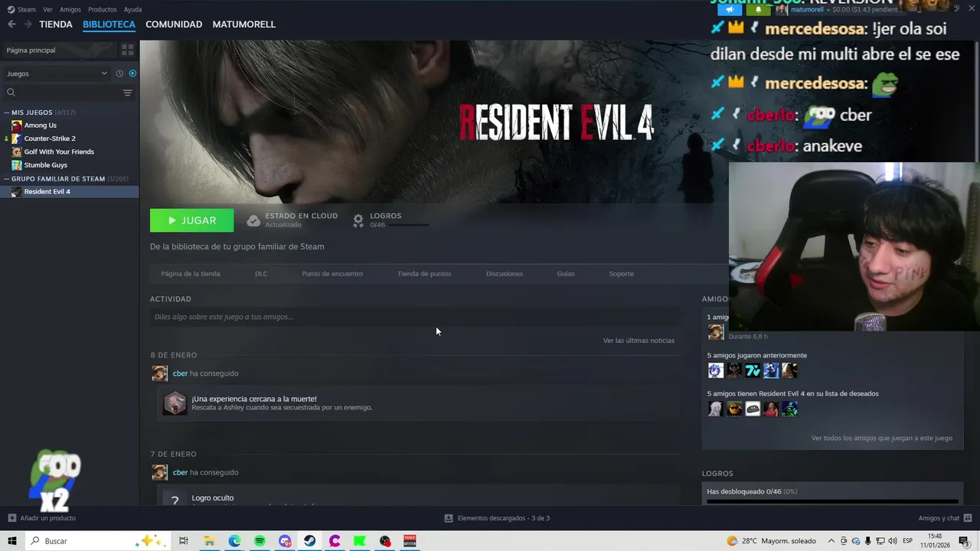Open the Guías link
Image resolution: width=980 pixels, height=551 pixels.
tap(566, 274)
